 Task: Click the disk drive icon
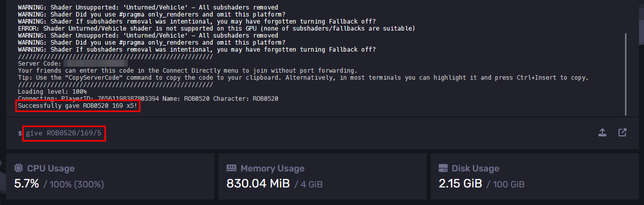[x=443, y=168]
